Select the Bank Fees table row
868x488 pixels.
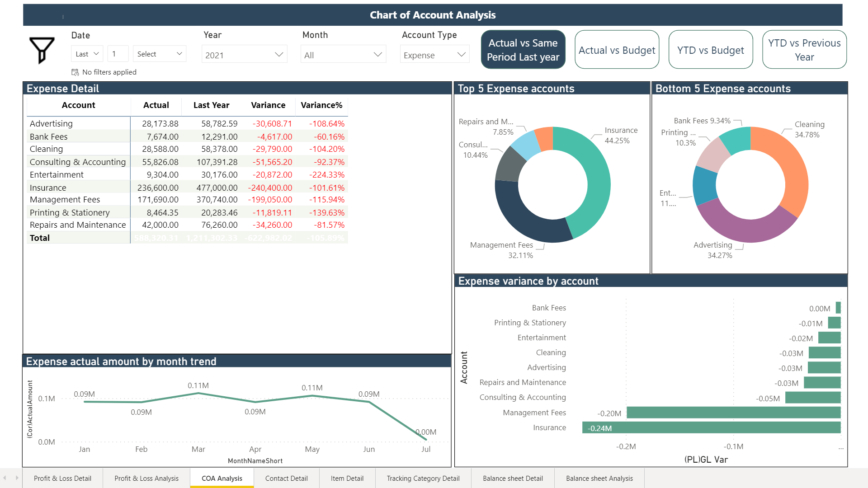[187, 136]
